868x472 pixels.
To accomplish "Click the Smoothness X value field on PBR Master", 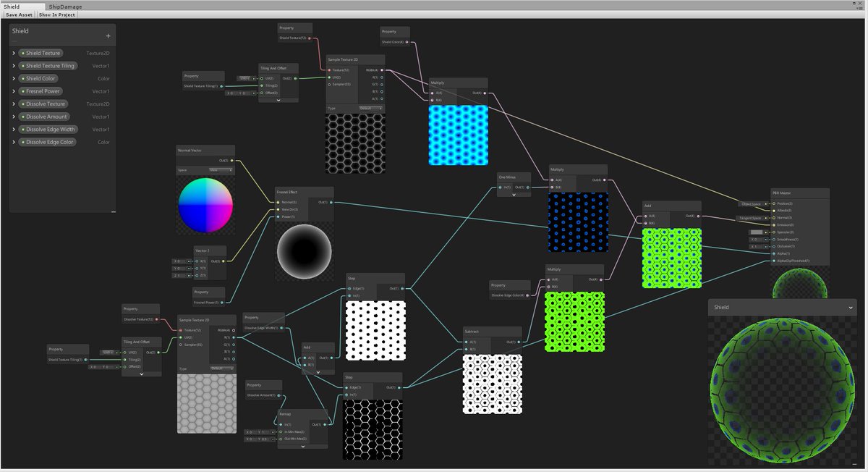I will (757, 240).
